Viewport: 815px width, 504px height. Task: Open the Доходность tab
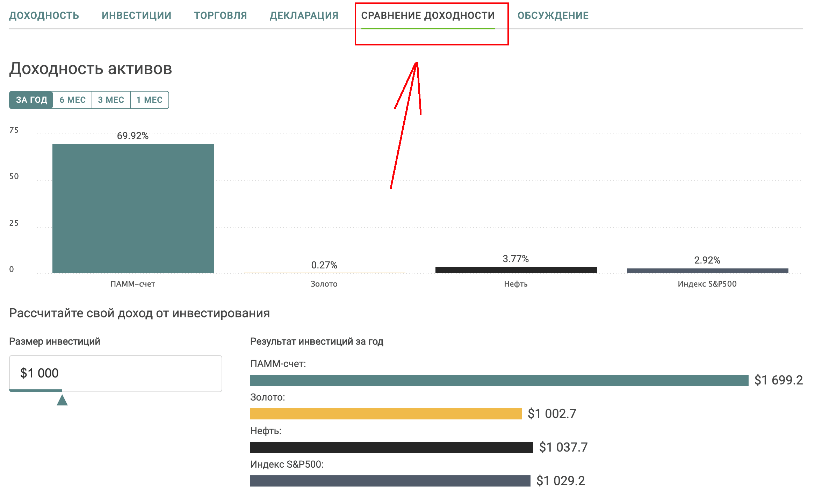pyautogui.click(x=44, y=15)
